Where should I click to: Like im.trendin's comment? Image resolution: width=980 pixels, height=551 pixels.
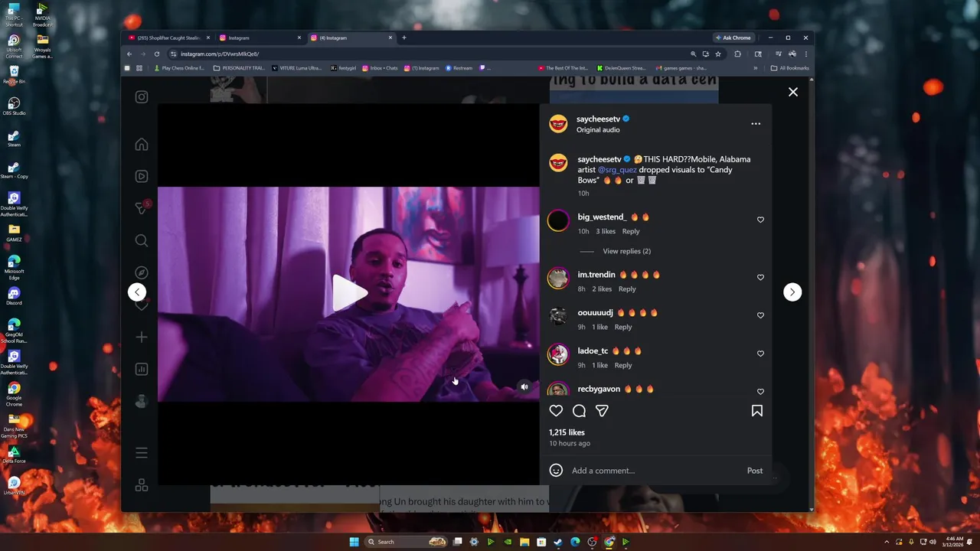click(x=760, y=277)
